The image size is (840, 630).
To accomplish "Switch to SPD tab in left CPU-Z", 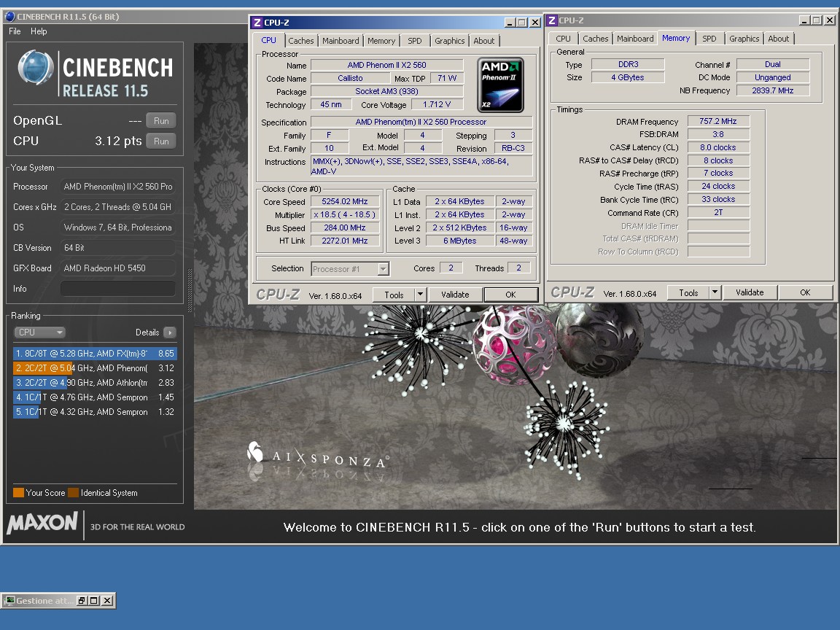I will (415, 41).
